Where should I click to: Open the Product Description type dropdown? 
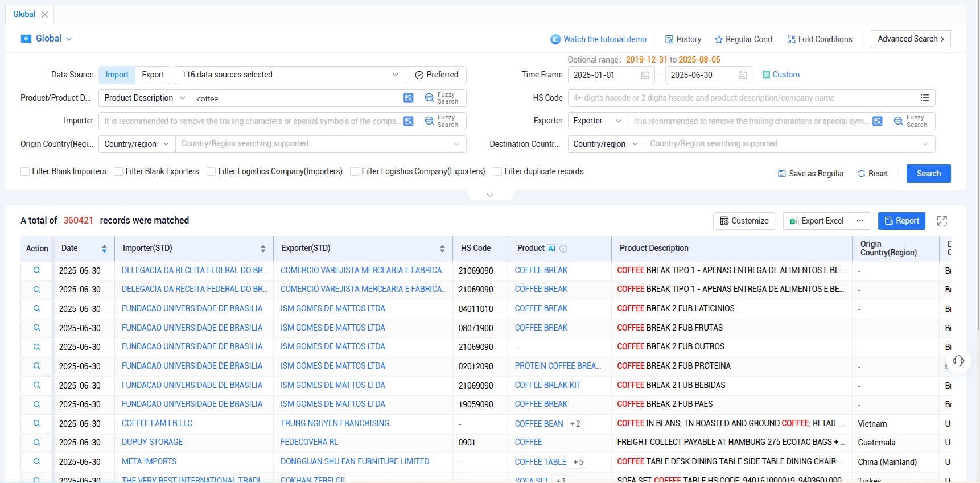point(145,98)
